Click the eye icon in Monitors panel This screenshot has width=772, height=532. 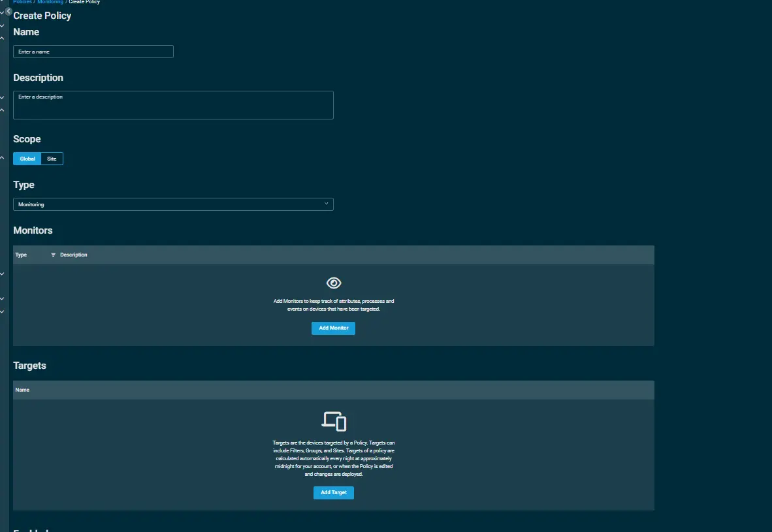click(334, 283)
